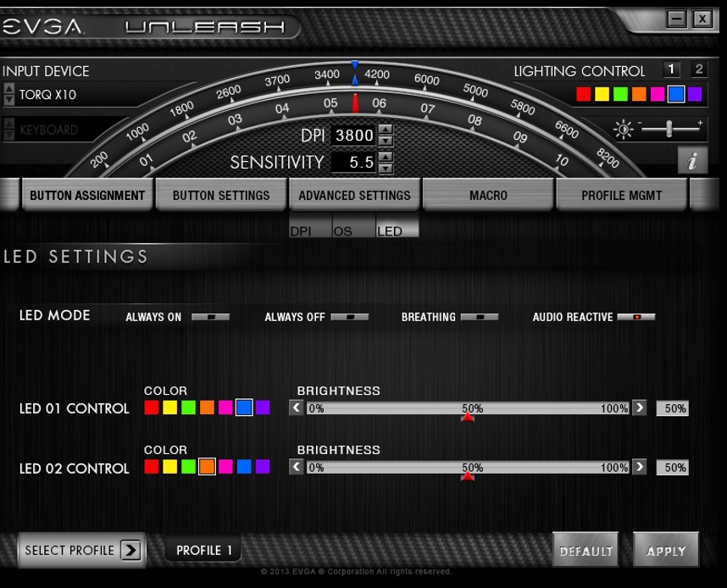
Task: Set LED 02 color to magenta
Action: click(x=225, y=467)
